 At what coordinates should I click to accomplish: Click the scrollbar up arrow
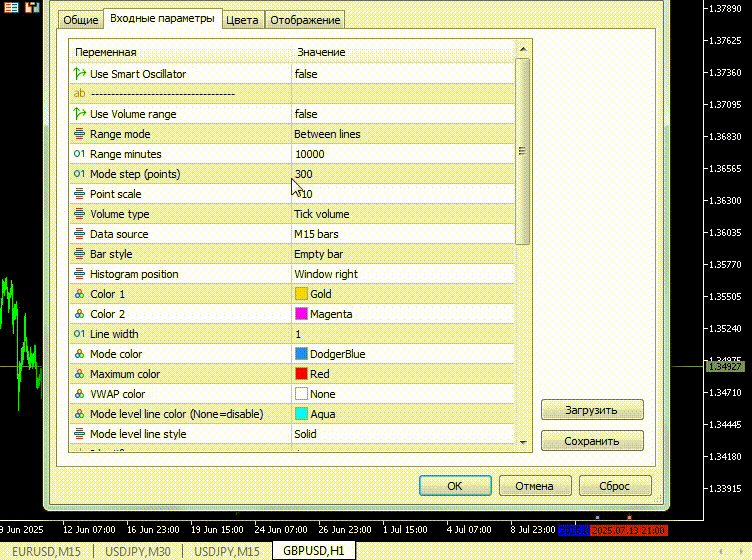pyautogui.click(x=523, y=49)
